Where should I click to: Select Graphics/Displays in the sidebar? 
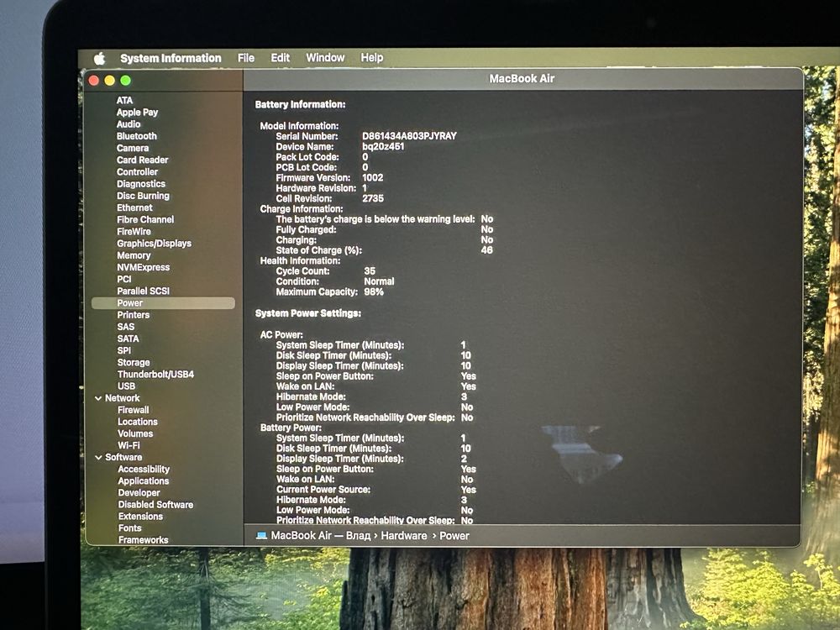pyautogui.click(x=155, y=244)
